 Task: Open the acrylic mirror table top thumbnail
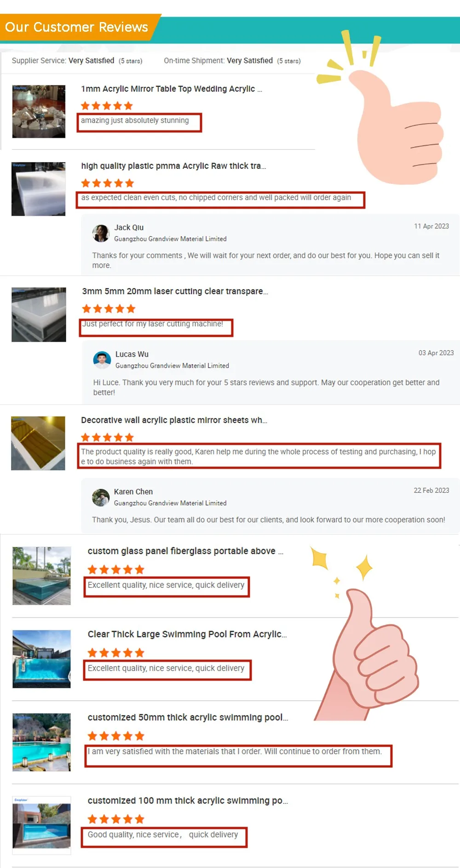click(39, 111)
